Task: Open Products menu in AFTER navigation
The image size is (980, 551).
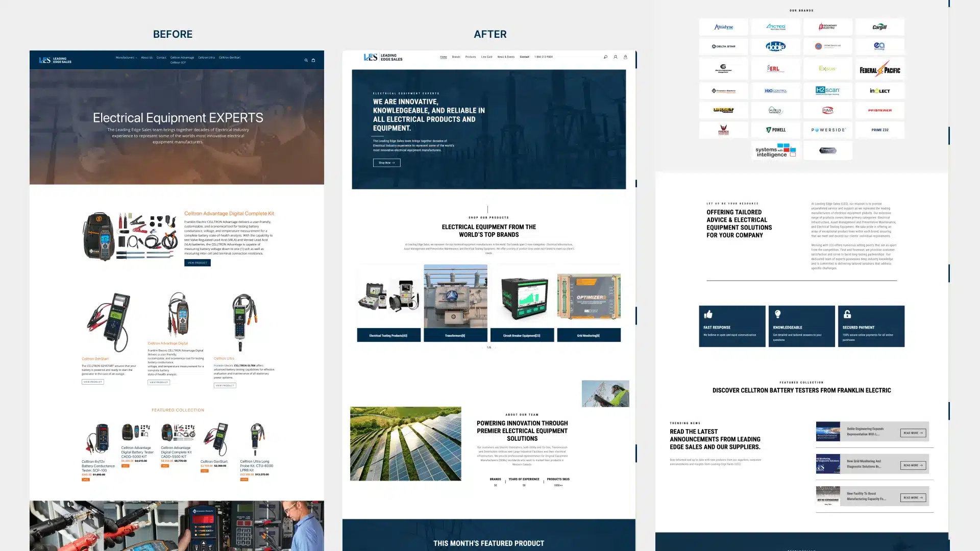Action: (x=471, y=57)
